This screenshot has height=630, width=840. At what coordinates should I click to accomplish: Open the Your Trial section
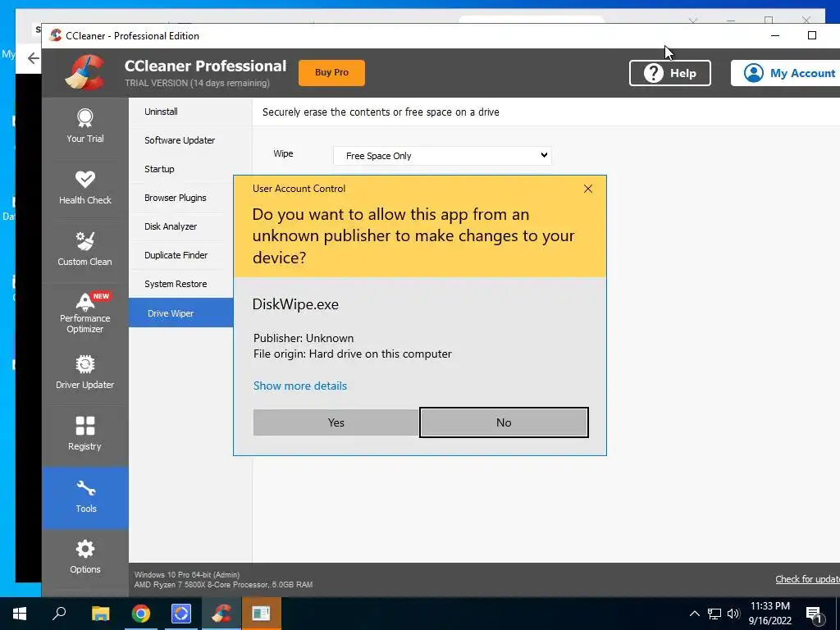click(85, 127)
